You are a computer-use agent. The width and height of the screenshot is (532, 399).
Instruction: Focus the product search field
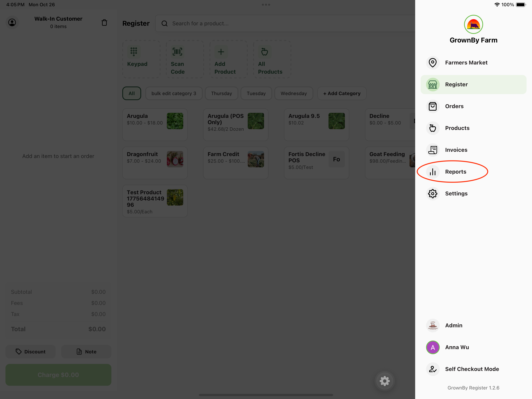coord(285,23)
